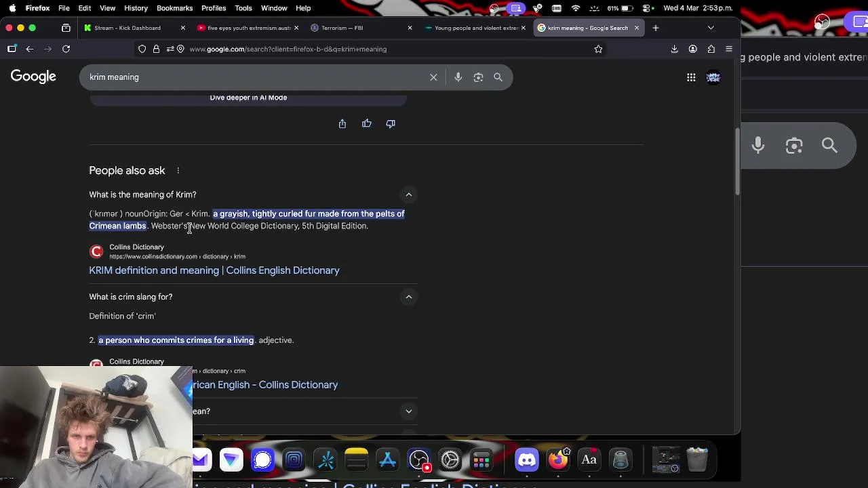Start Google voice search microphone
The width and height of the screenshot is (868, 488).
click(458, 77)
